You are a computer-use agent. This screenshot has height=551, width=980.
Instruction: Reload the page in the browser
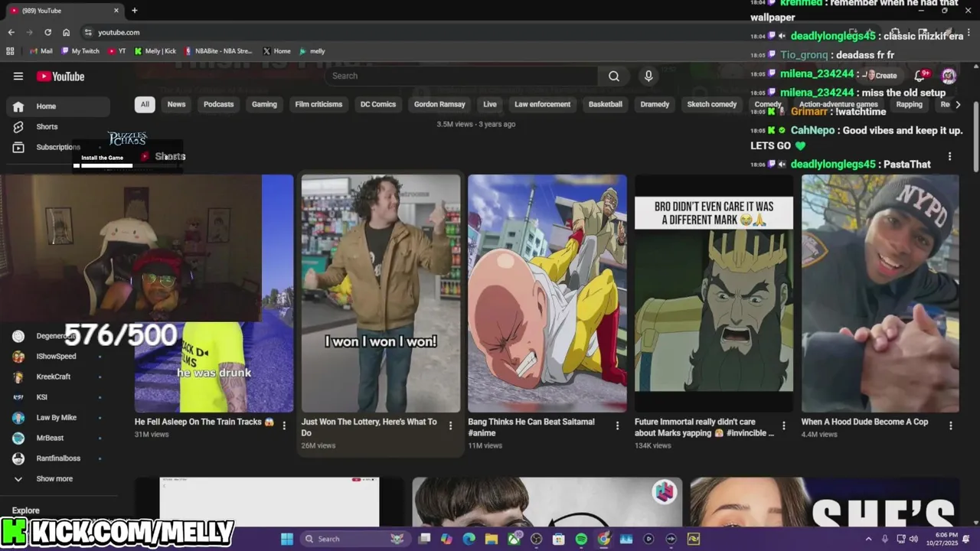tap(47, 32)
